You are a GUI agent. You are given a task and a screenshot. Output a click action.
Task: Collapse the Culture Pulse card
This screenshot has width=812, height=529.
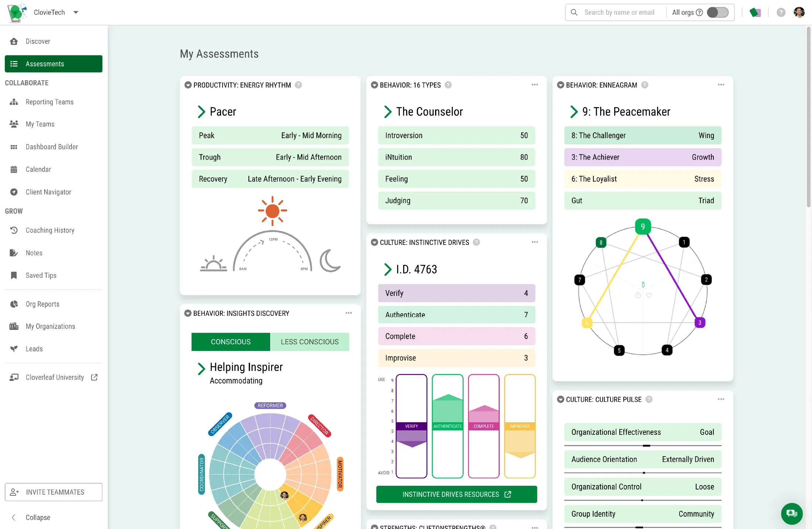pos(560,399)
